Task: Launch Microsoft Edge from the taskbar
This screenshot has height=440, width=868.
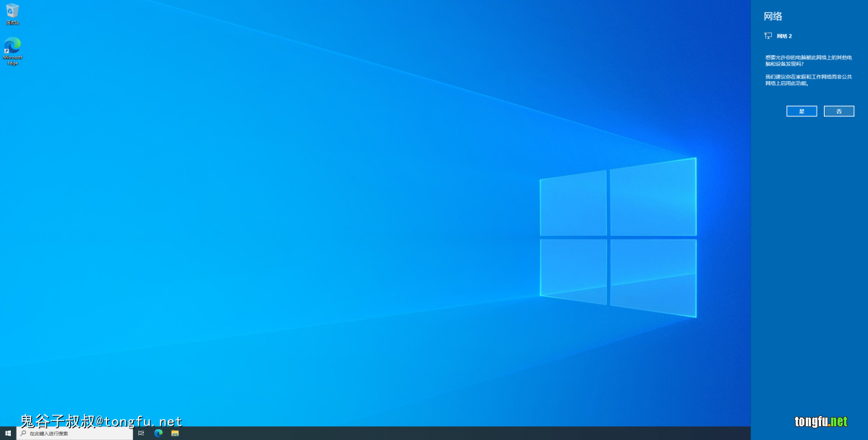Action: [158, 433]
